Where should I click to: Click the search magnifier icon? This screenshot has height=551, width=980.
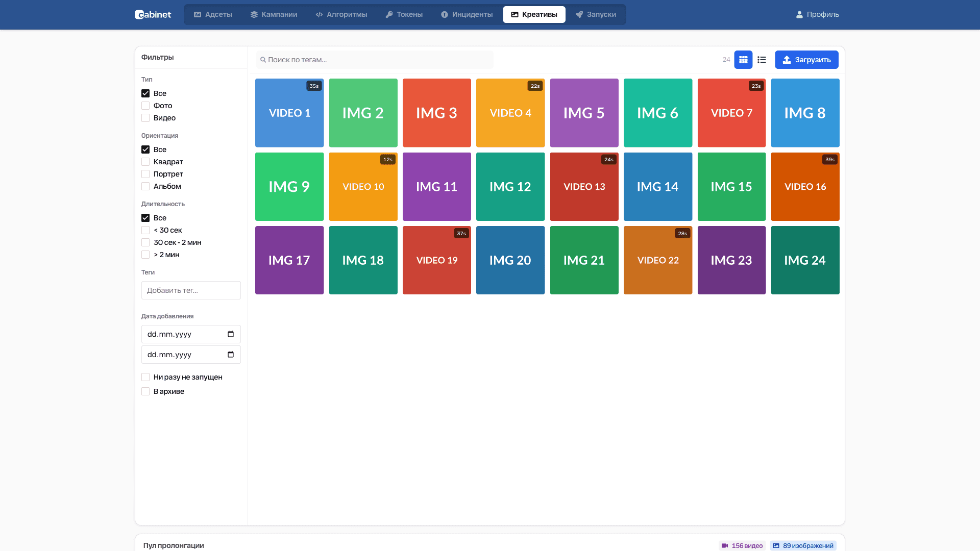(263, 60)
